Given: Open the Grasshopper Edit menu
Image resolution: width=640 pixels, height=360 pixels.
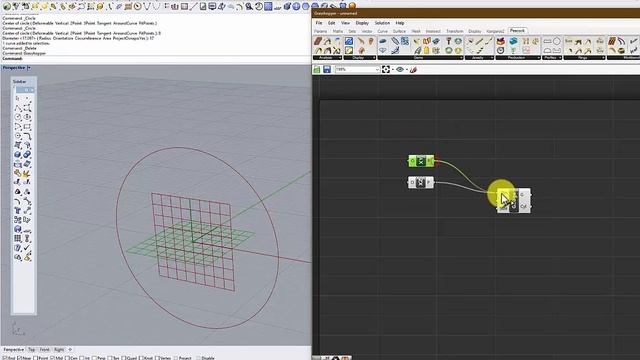Looking at the screenshot, I should pyautogui.click(x=331, y=23).
